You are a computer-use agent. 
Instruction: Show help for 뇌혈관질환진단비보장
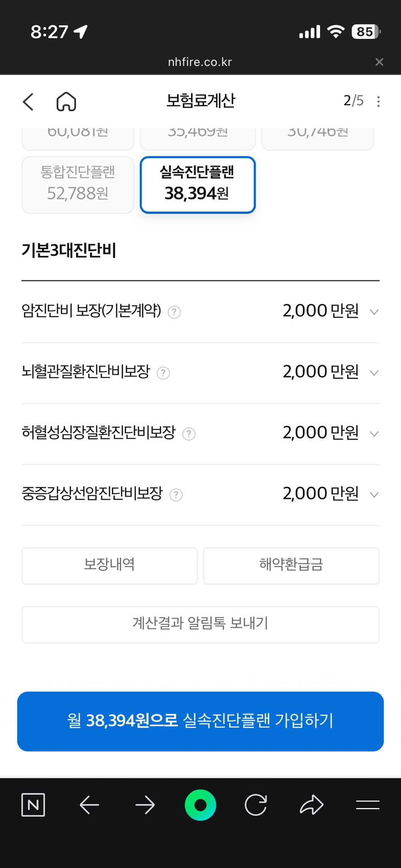[x=163, y=373]
